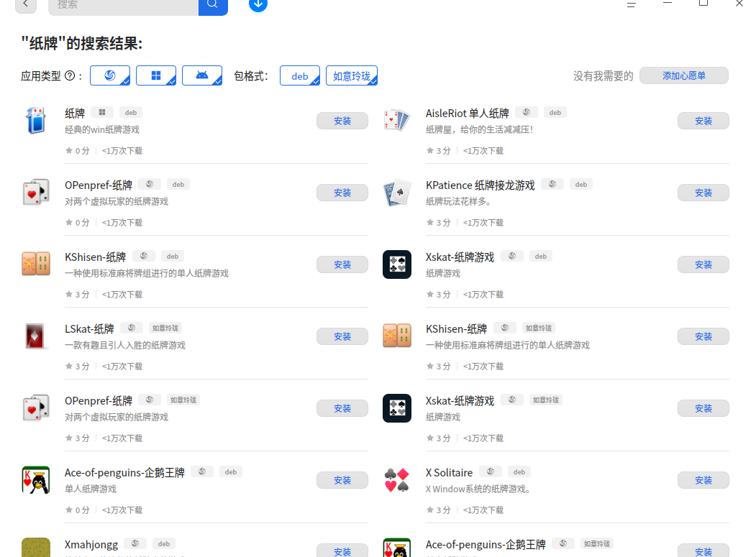756x557 pixels.
Task: Open the Xskat-纸牌游戏 deb black icon
Action: 397,264
